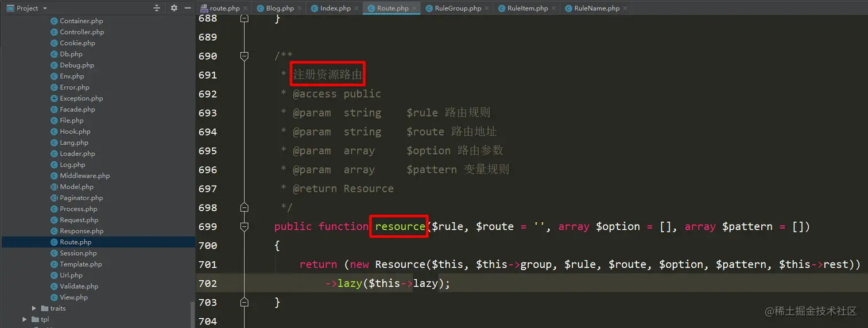Viewport: 868px width, 328px height.
Task: Select File.php in project tree
Action: click(71, 121)
